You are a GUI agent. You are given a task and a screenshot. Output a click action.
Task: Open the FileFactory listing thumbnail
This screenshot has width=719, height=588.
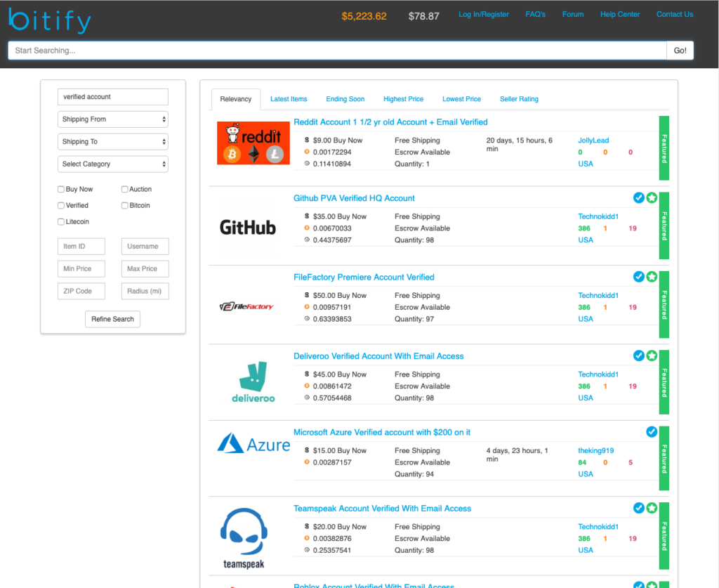tap(246, 306)
